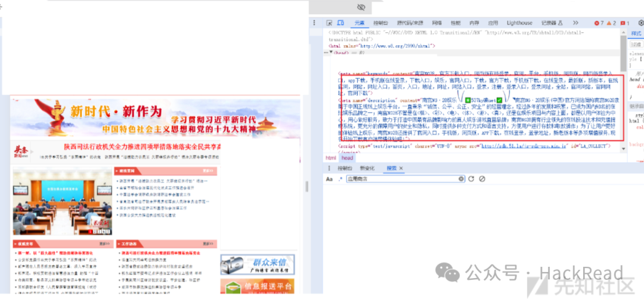Click the ellipsis beside the head node
This screenshot has height=299, width=644.
pos(326,53)
